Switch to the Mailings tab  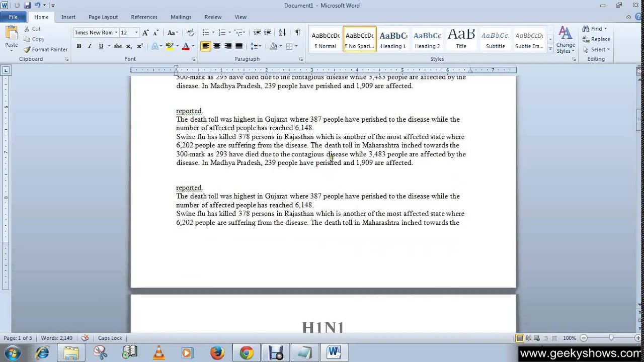click(x=181, y=17)
